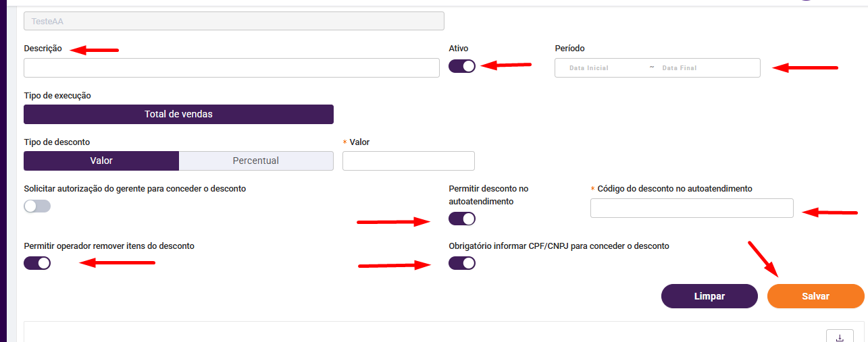Image resolution: width=868 pixels, height=342 pixels.
Task: Click the disabled TesteAA name field
Action: click(x=234, y=21)
